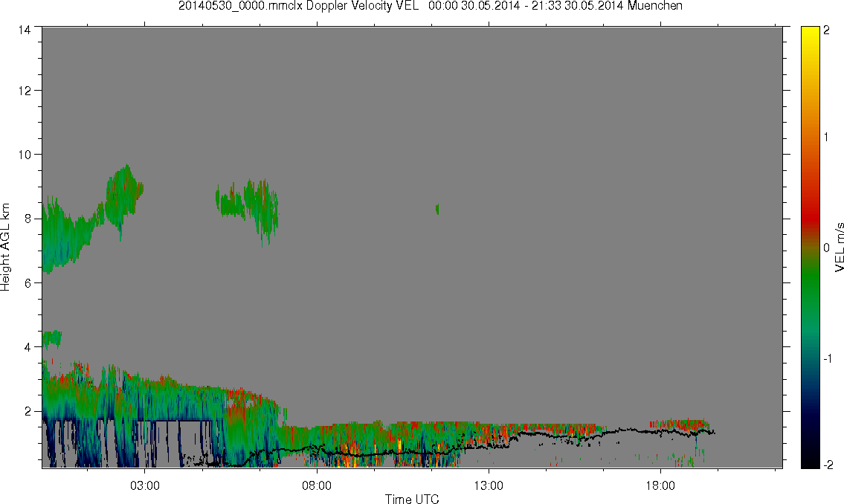Click the plot title text at top

431,6
